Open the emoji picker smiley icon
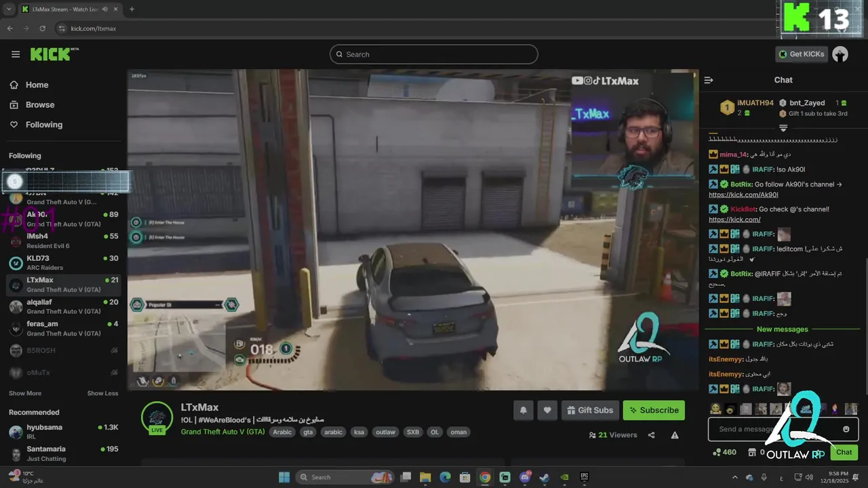This screenshot has height=488, width=868. coord(846,429)
